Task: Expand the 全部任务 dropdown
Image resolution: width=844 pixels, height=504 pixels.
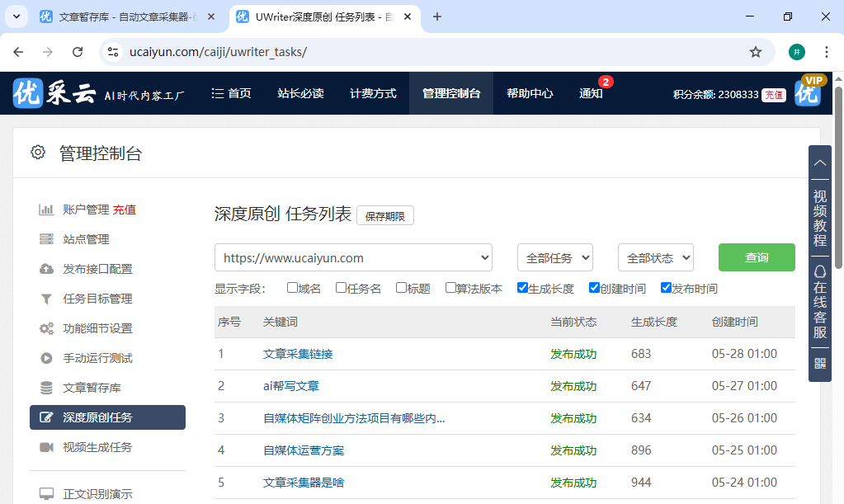Action: click(x=554, y=257)
